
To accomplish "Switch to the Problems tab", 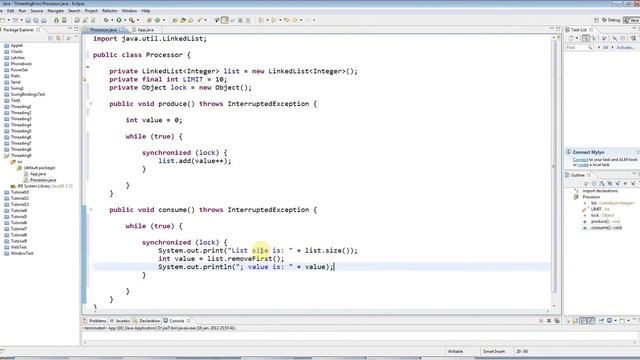I will point(95,321).
